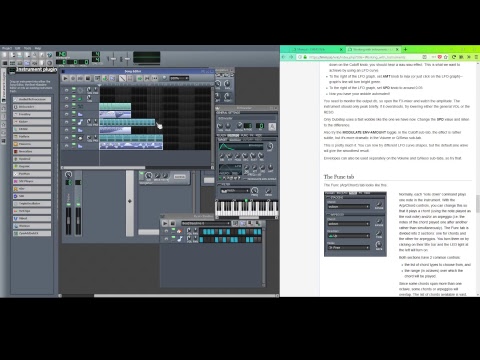Stop playback in Song Editor
The width and height of the screenshot is (480, 360).
point(88,78)
